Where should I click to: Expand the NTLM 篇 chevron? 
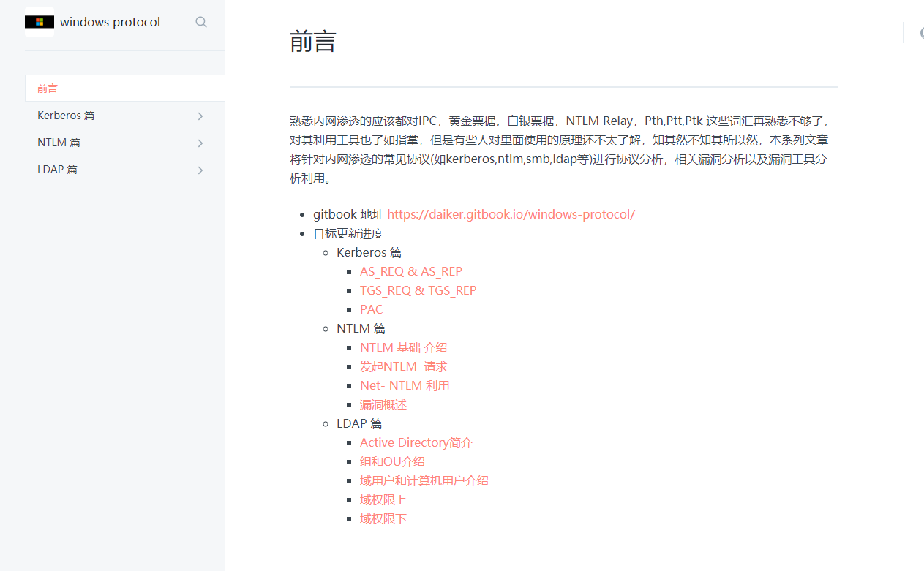click(200, 143)
